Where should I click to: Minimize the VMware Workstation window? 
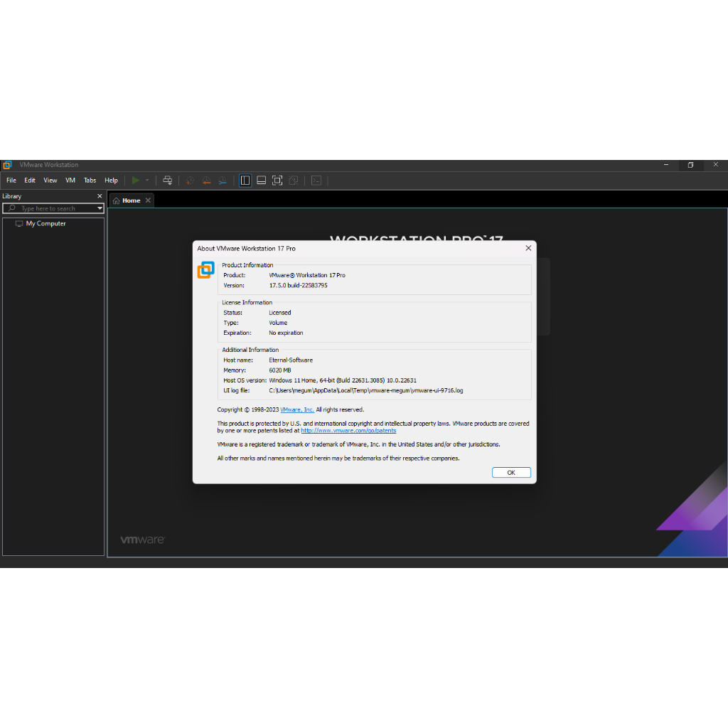(x=665, y=165)
